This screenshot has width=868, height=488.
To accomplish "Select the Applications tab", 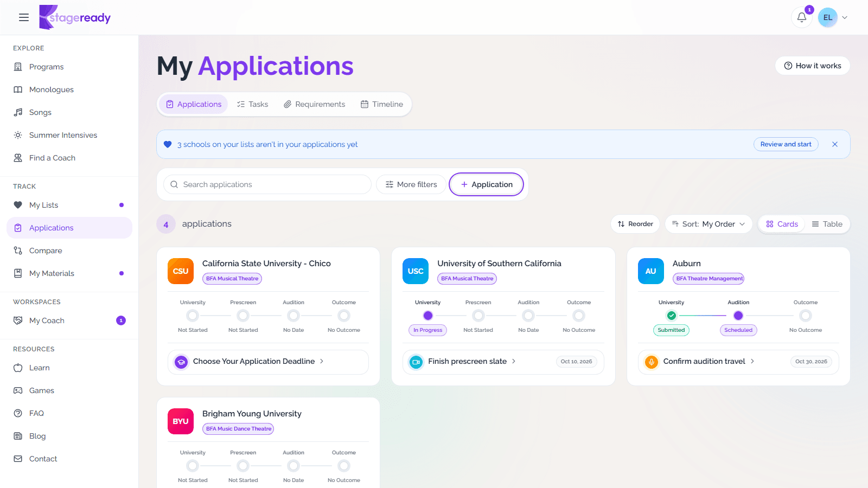I will (194, 104).
